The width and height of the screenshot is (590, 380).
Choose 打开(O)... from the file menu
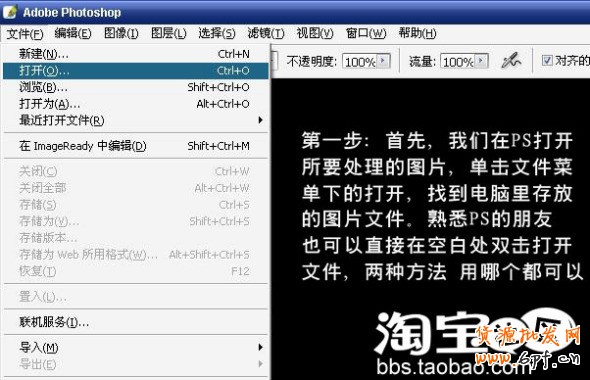(136, 70)
